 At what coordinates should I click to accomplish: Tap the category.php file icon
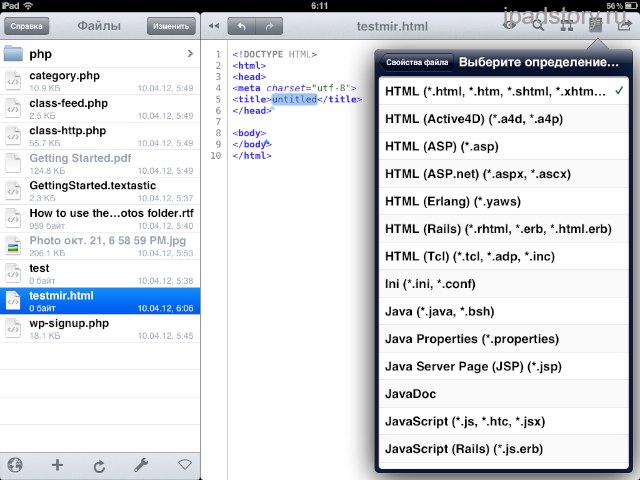point(13,81)
